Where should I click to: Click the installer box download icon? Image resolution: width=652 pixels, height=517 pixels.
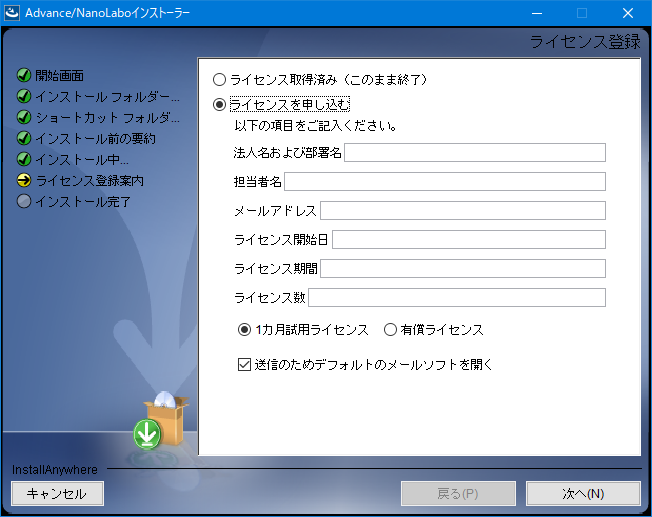161,421
